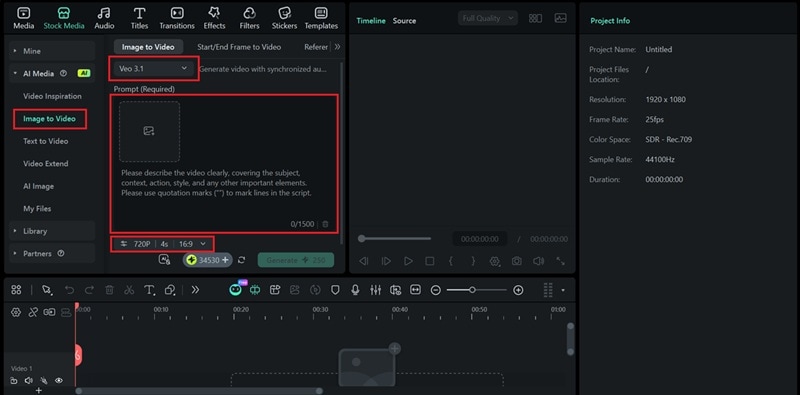The image size is (800, 395).
Task: Add text with the T tool
Action: pyautogui.click(x=149, y=290)
